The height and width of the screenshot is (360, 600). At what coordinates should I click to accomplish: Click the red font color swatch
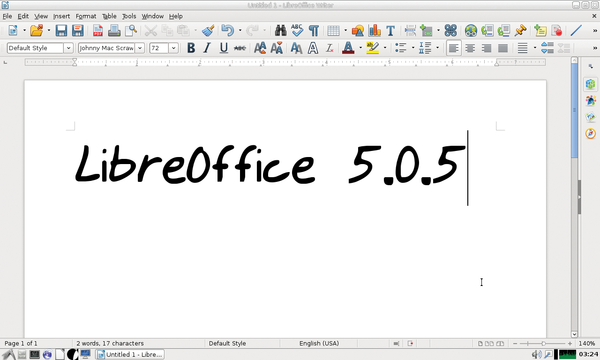click(x=348, y=48)
